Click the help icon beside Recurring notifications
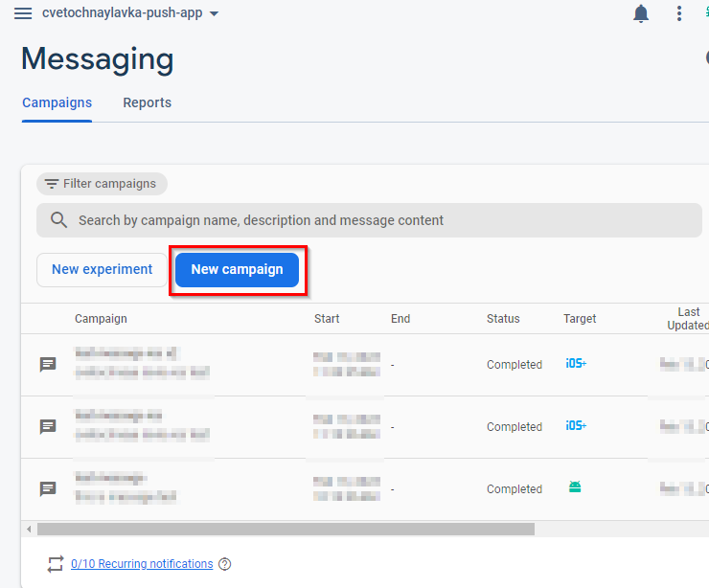The width and height of the screenshot is (709, 588). (x=225, y=564)
